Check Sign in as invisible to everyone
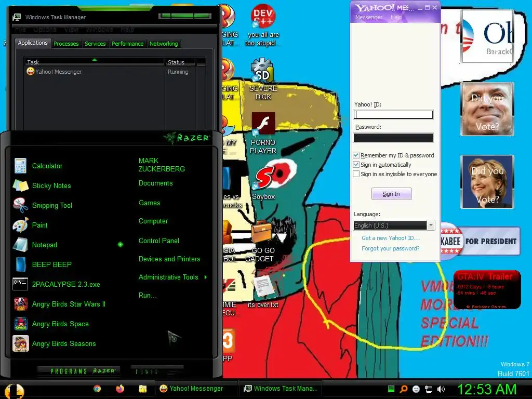Viewport: 532px width, 399px height. pos(356,174)
